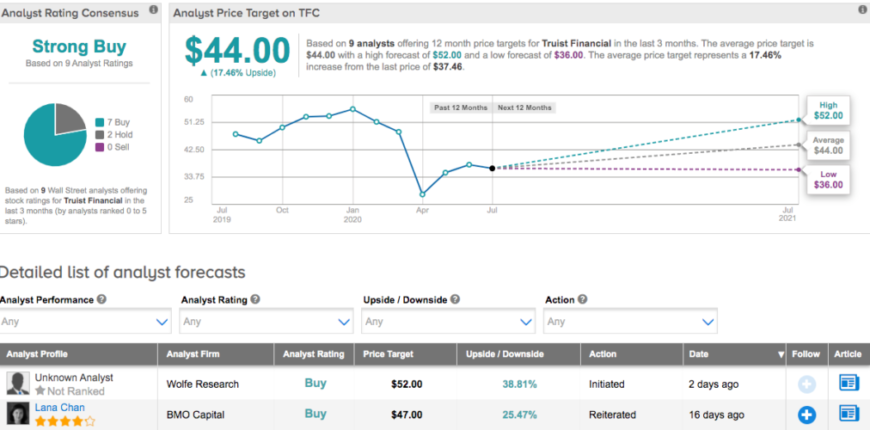Click the April low point on chart
Screen dimensions: 870x430
(423, 194)
